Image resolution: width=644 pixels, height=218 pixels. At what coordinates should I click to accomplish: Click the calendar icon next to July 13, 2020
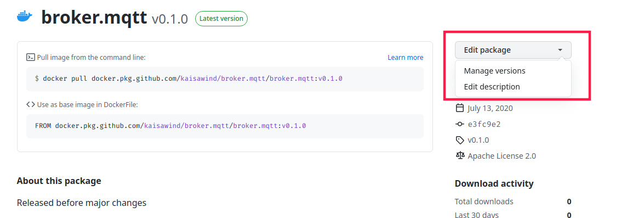point(460,108)
